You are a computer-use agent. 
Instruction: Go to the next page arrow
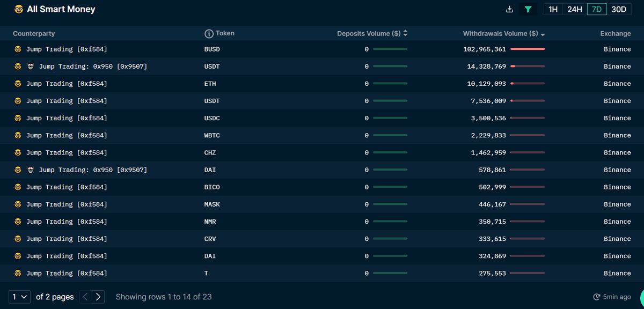98,297
